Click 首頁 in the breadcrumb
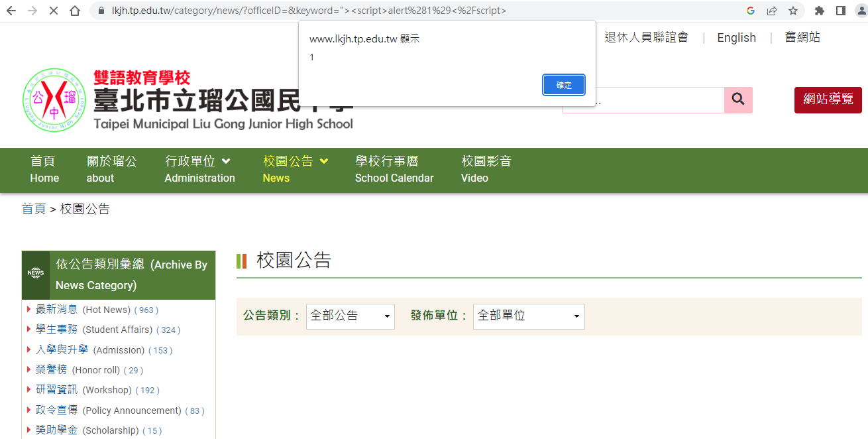The height and width of the screenshot is (439, 868). [34, 209]
